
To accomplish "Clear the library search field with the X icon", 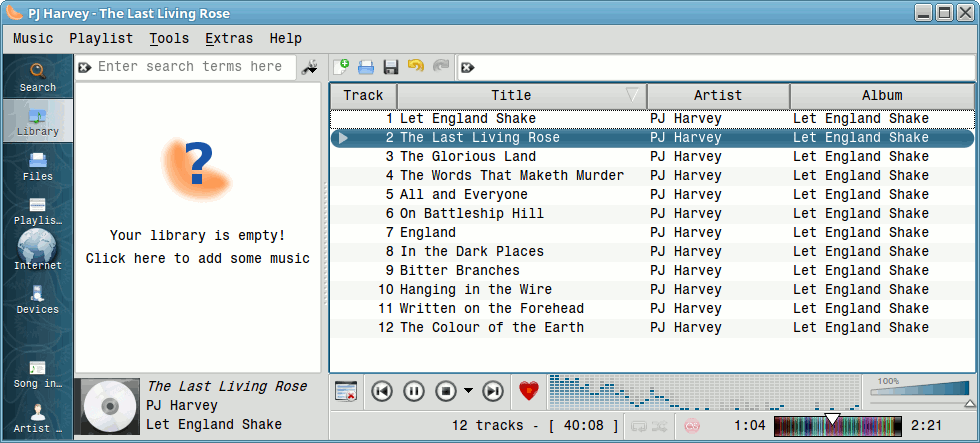I will coord(86,67).
